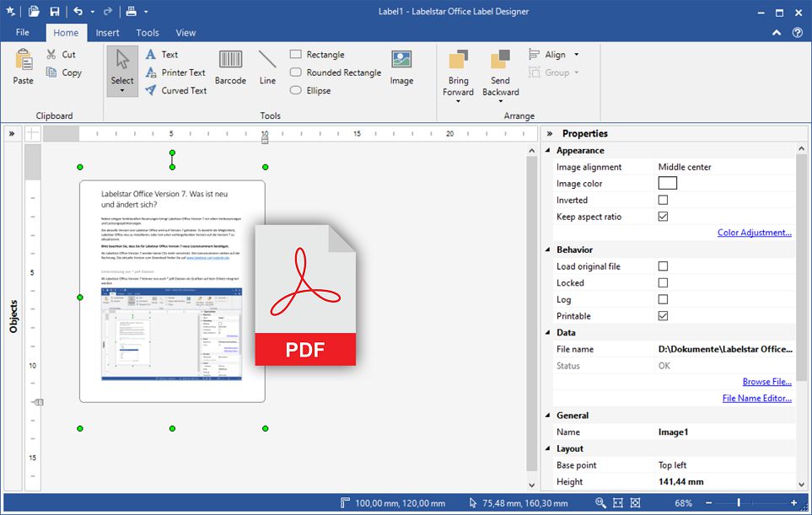
Task: Collapse the Data section
Action: tap(548, 332)
